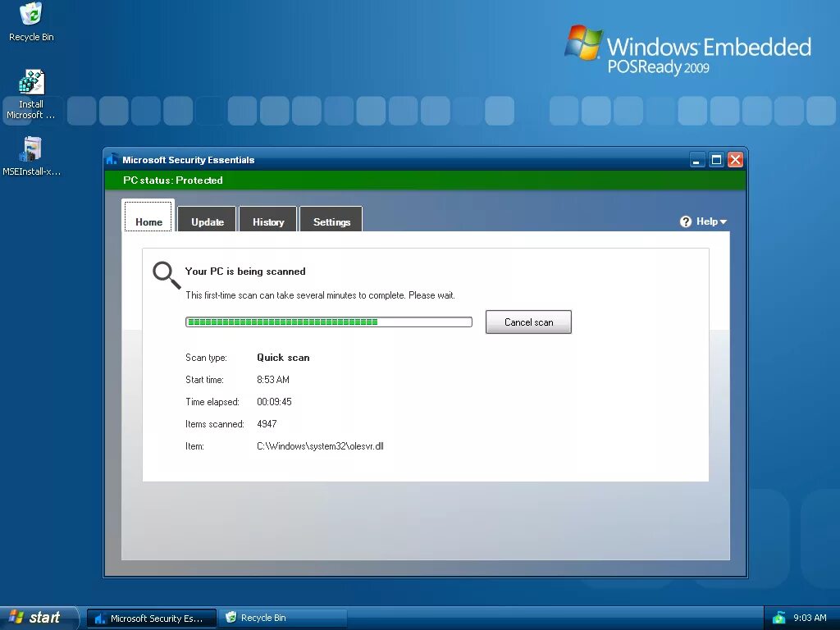
Task: Click 'Your PC is being scanned' heading
Action: tap(245, 272)
